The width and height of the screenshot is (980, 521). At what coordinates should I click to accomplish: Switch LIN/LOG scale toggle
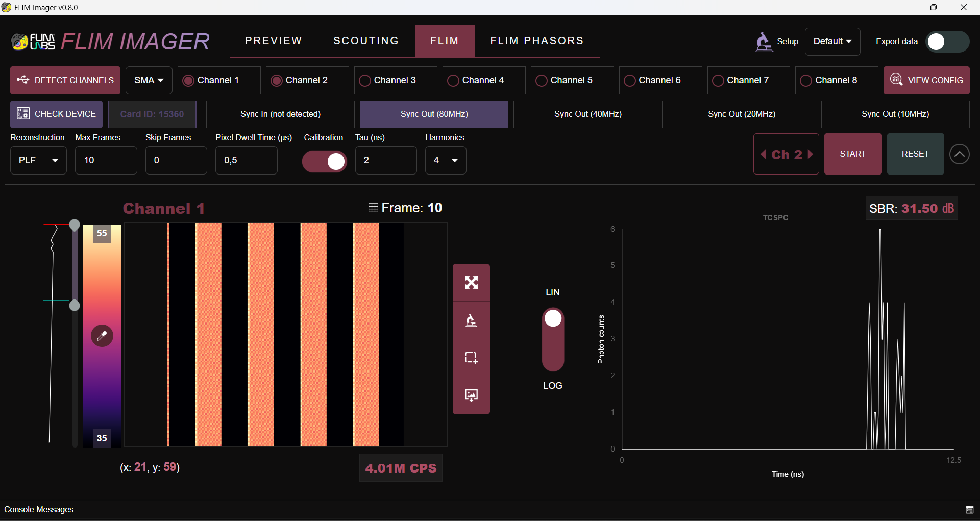click(553, 339)
